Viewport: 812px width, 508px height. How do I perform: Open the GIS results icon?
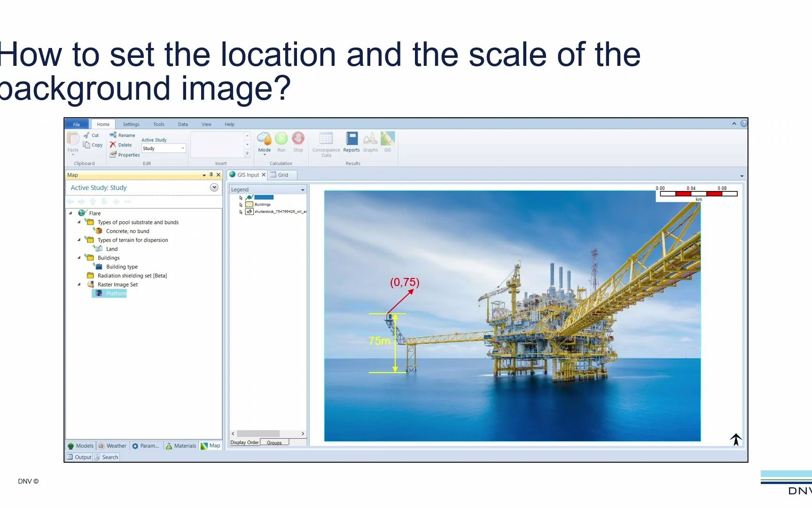(x=388, y=138)
